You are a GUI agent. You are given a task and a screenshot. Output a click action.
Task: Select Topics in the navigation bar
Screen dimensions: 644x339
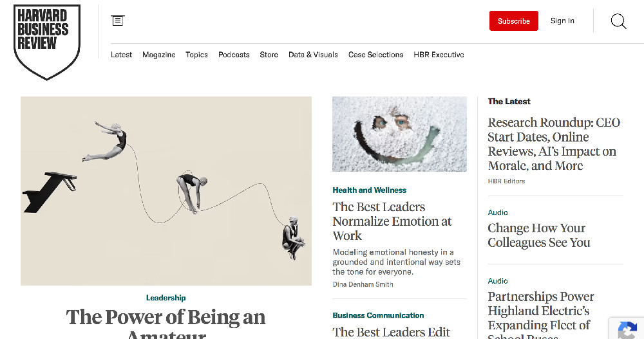pos(196,55)
